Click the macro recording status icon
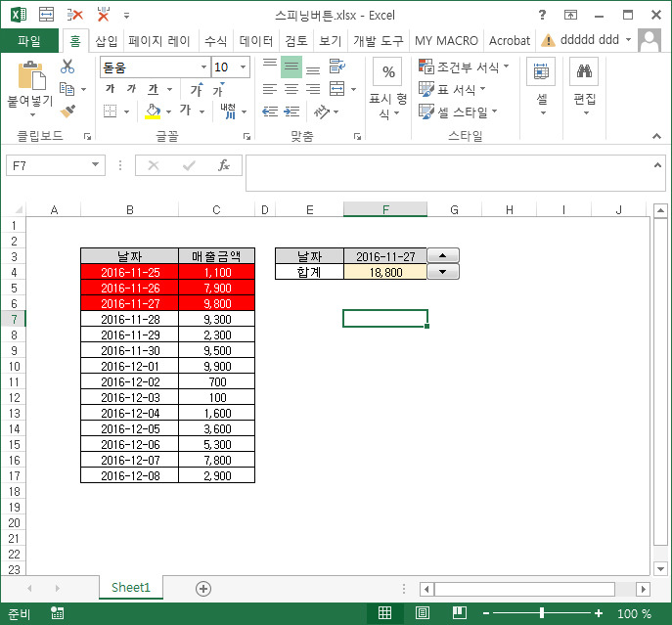 (57, 613)
